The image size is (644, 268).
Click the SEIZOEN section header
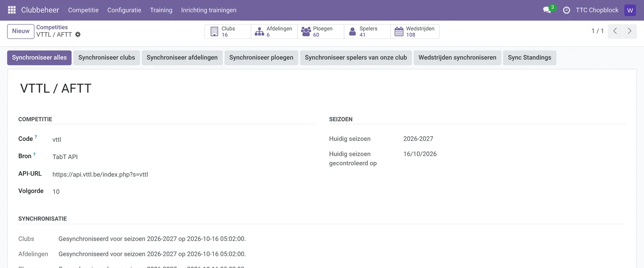coord(341,119)
